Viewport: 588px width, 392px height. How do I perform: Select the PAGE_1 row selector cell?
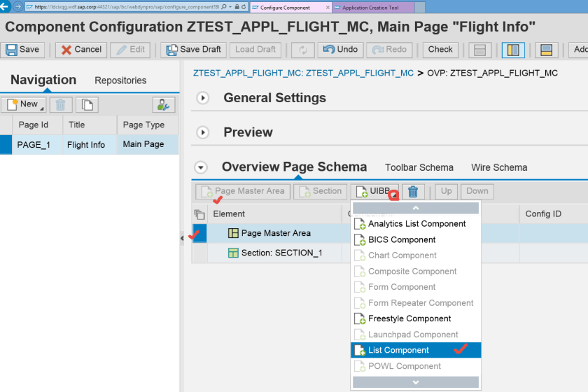tap(6, 145)
